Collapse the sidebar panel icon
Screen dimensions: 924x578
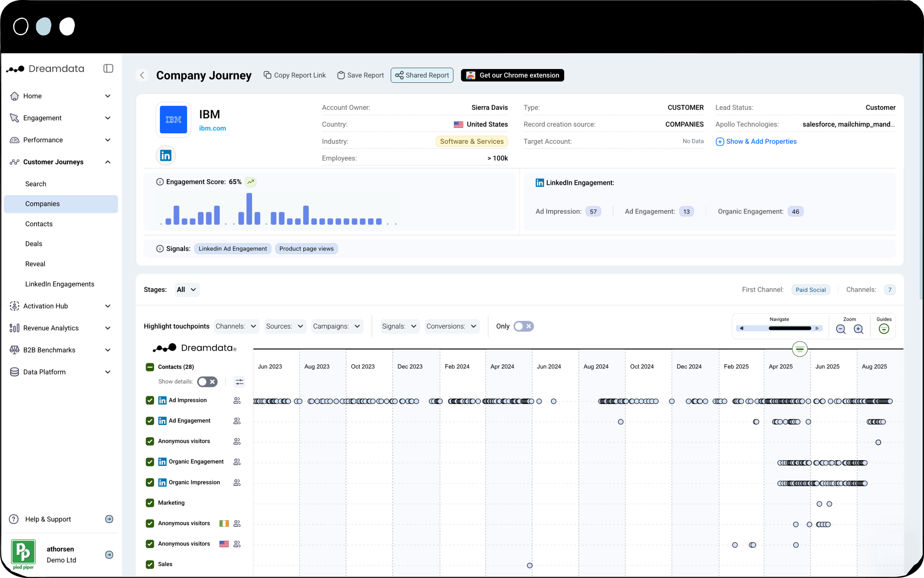108,68
